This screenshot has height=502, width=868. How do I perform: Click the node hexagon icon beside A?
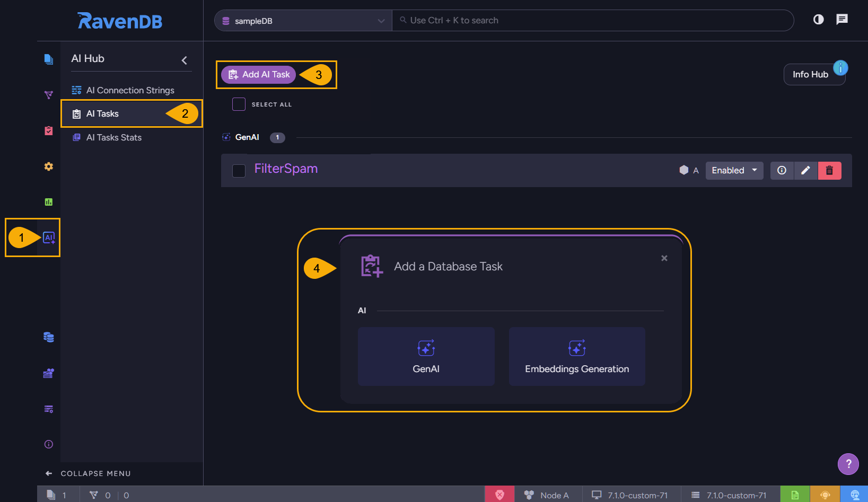(x=684, y=170)
